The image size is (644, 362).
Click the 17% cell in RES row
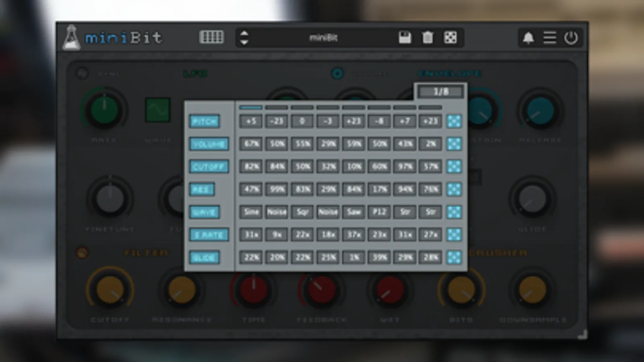[x=379, y=189]
